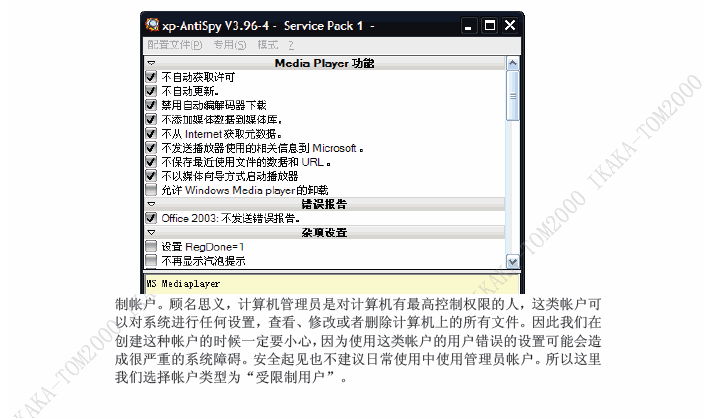716x418 pixels.
Task: Uncheck 不自动获取许可 checkbox
Action: point(151,77)
